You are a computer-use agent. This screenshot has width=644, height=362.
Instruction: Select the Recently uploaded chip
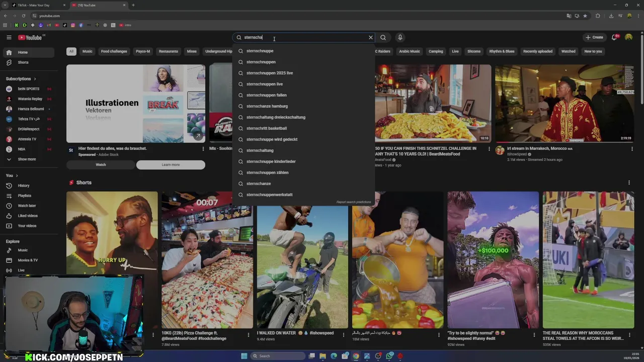point(538,51)
